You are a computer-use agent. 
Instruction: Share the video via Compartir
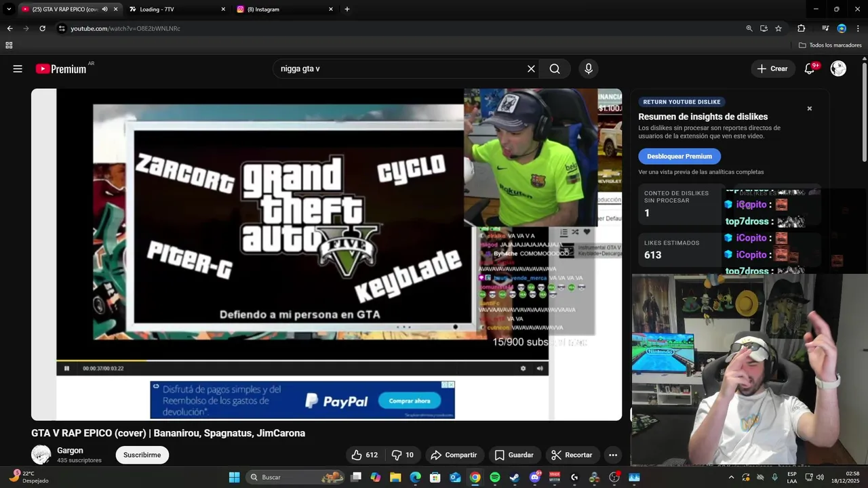pos(454,455)
